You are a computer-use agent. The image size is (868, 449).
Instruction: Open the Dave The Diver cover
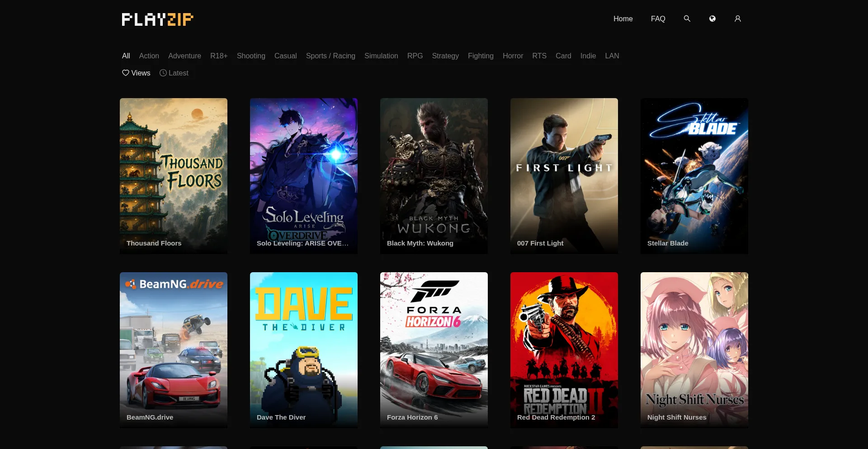tap(304, 350)
